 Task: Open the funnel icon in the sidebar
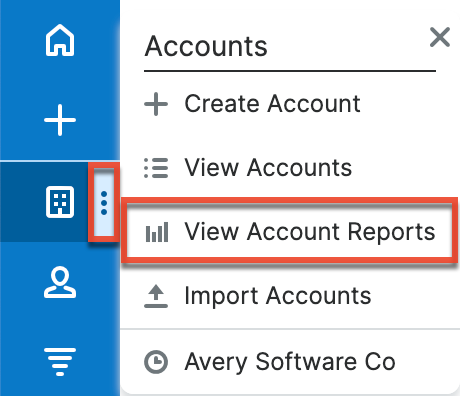point(60,362)
